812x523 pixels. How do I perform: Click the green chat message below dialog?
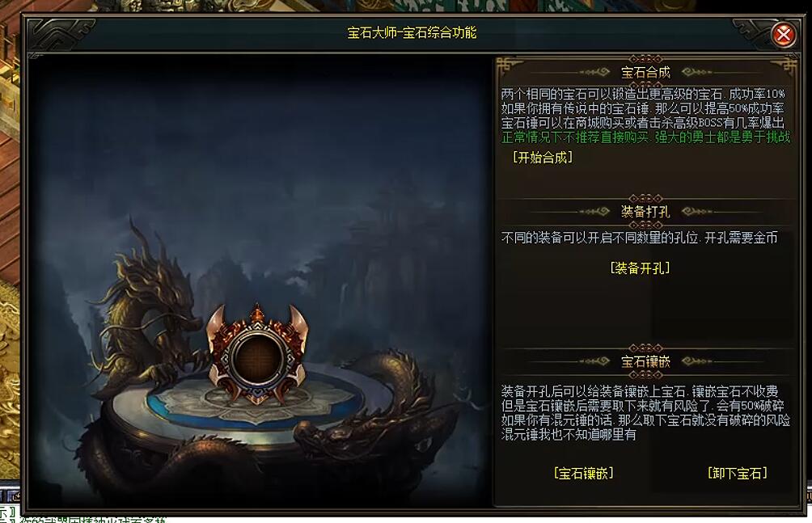(x=82, y=518)
